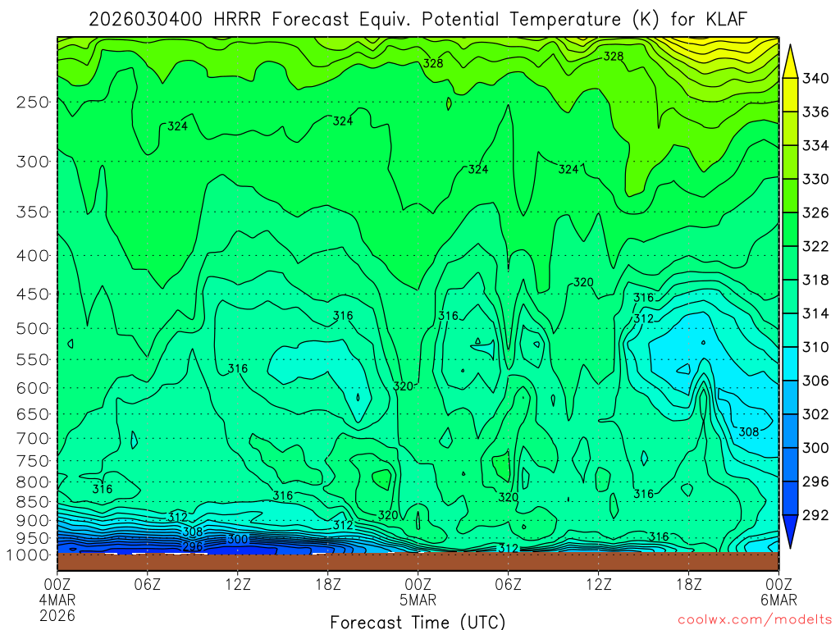Click the 6MAR date label
The width and height of the screenshot is (840, 630).
(x=779, y=600)
